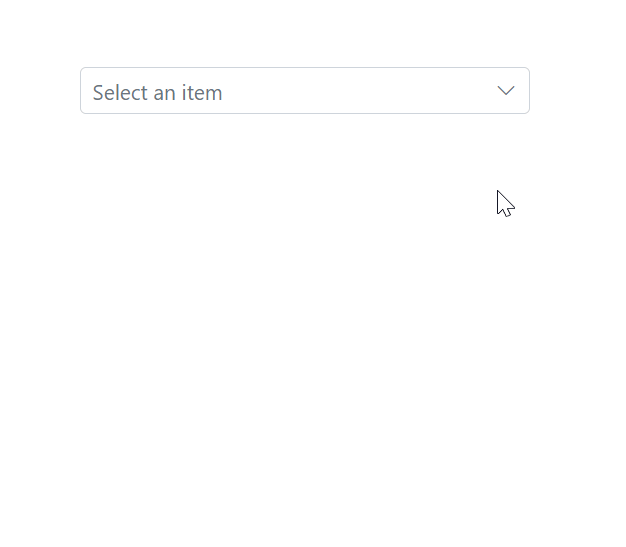Image resolution: width=626 pixels, height=547 pixels.
Task: Click the word "item" in the placeholder
Action: 203,93
